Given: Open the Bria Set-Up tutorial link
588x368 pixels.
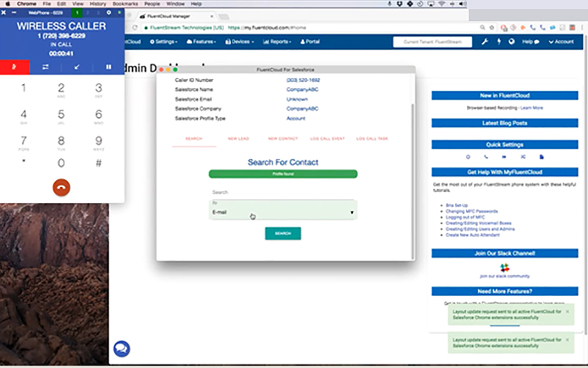Looking at the screenshot, I should [457, 205].
